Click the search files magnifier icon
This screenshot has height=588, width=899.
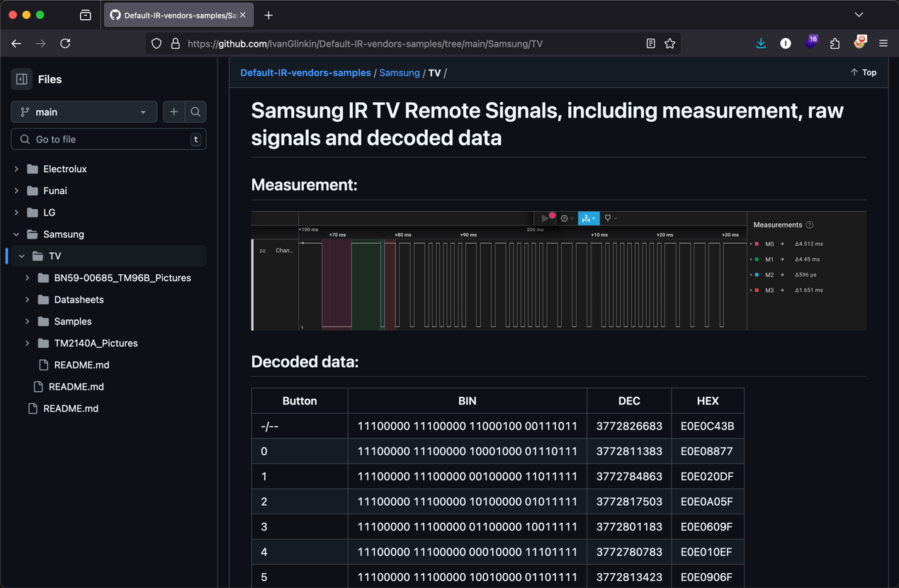point(196,112)
